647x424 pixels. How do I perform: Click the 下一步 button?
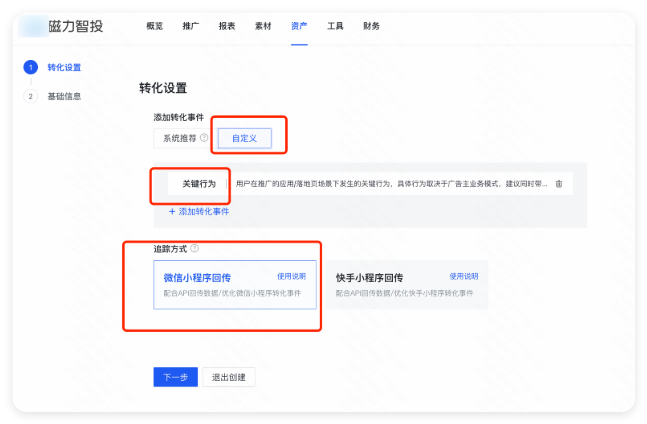[176, 377]
